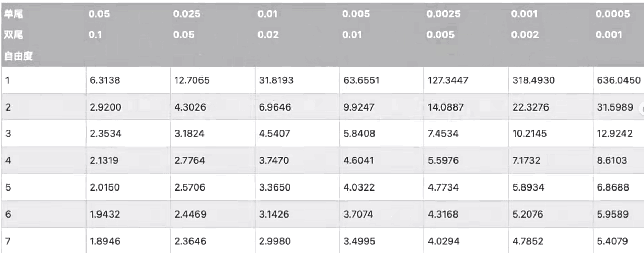Select the single-tail 0.05 column header
644x253 pixels.
(99, 14)
